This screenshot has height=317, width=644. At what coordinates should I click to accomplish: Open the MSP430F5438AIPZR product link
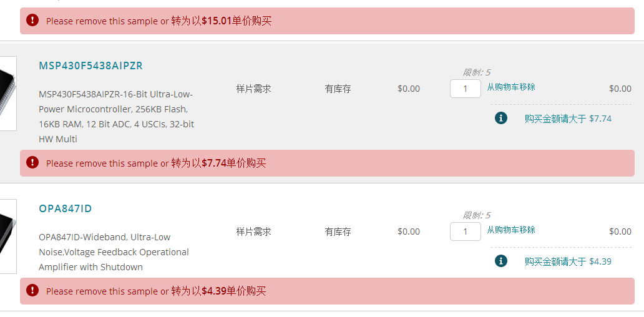(x=90, y=66)
